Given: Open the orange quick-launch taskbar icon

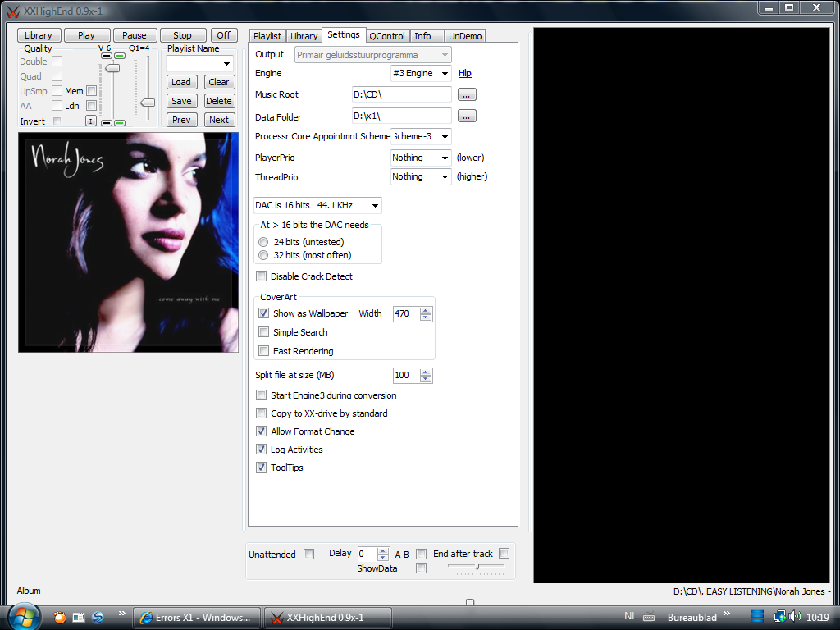Looking at the screenshot, I should tap(59, 617).
